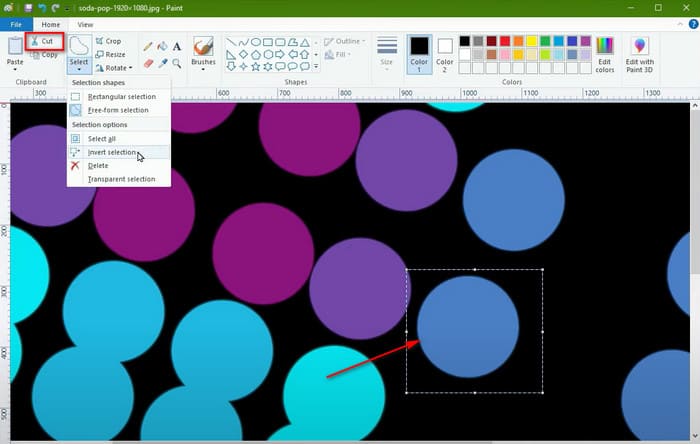The height and width of the screenshot is (444, 700).
Task: Choose Select all
Action: point(118,139)
